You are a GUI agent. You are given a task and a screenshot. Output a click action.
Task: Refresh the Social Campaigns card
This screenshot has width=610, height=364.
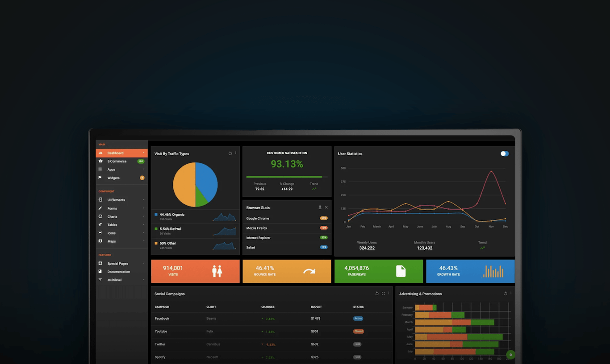click(377, 294)
